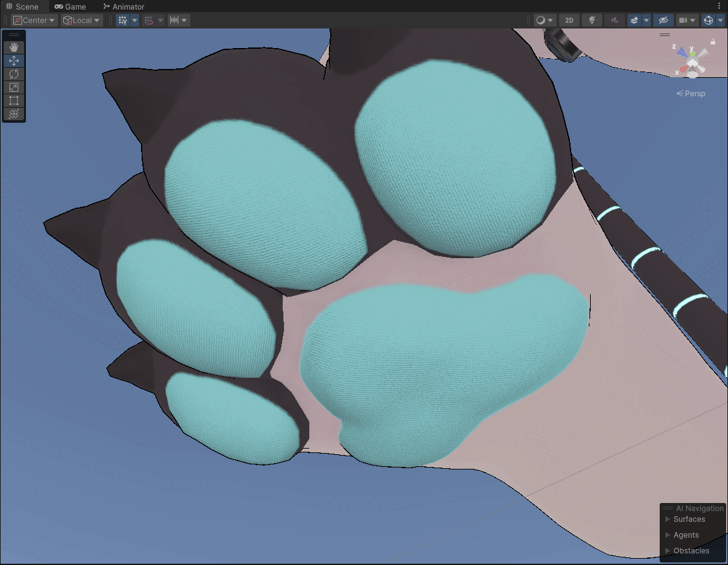Image resolution: width=728 pixels, height=565 pixels.
Task: Open the Gizmos dropdown arrow
Action: coord(720,20)
